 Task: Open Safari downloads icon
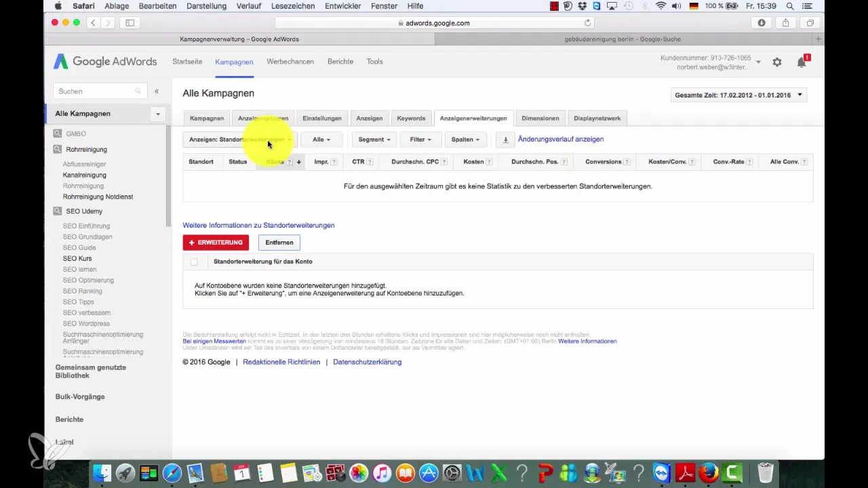(x=762, y=22)
